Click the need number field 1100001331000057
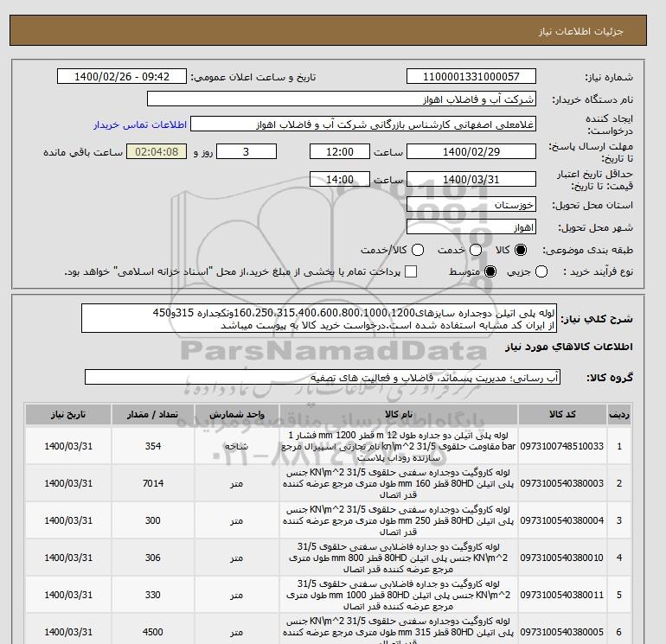 pos(471,76)
